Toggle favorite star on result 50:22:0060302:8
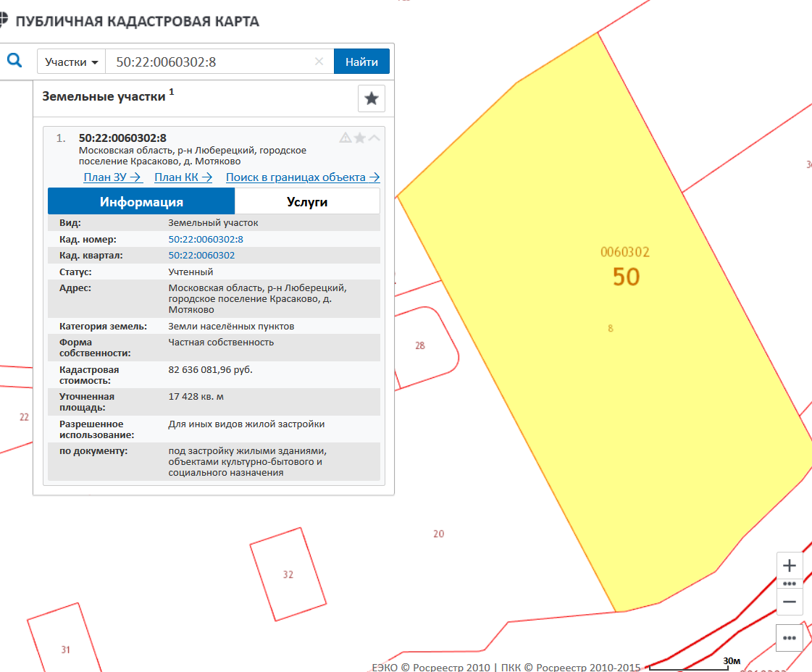The image size is (812, 672). coord(360,138)
